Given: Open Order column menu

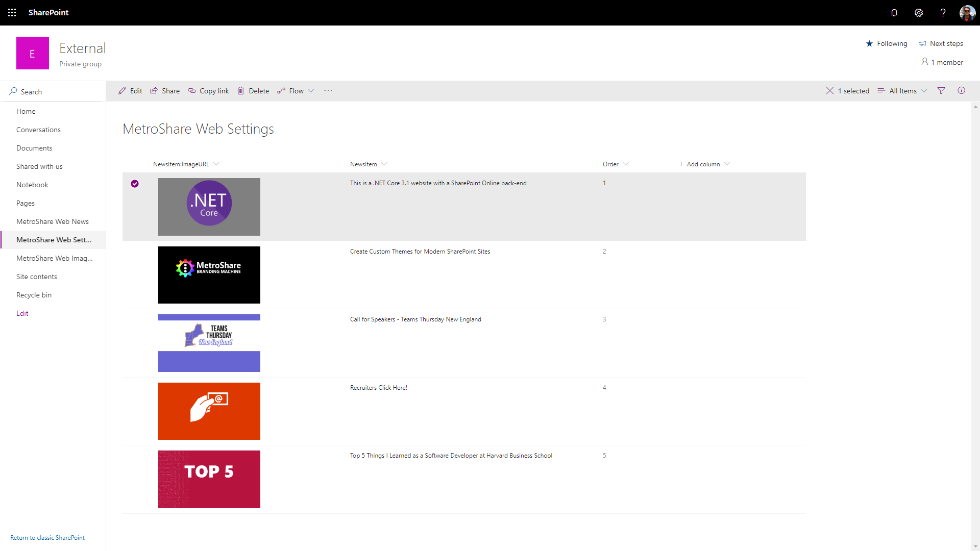Looking at the screenshot, I should click(x=616, y=164).
